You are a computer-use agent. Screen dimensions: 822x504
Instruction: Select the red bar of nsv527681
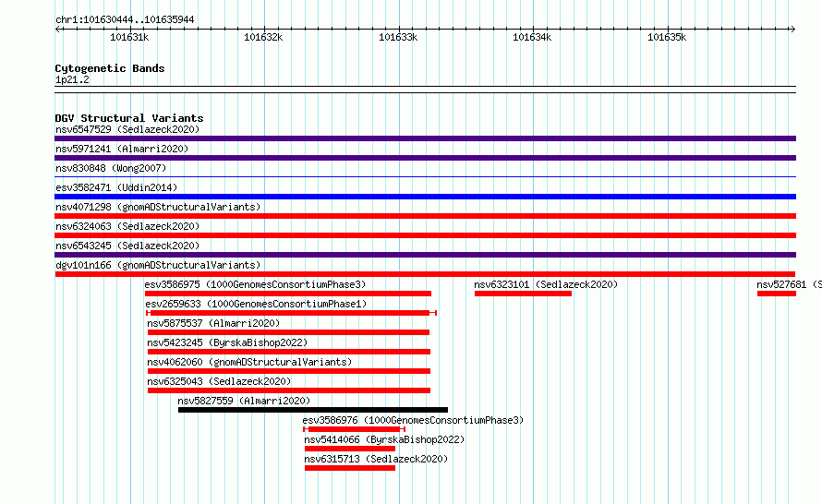click(x=777, y=294)
